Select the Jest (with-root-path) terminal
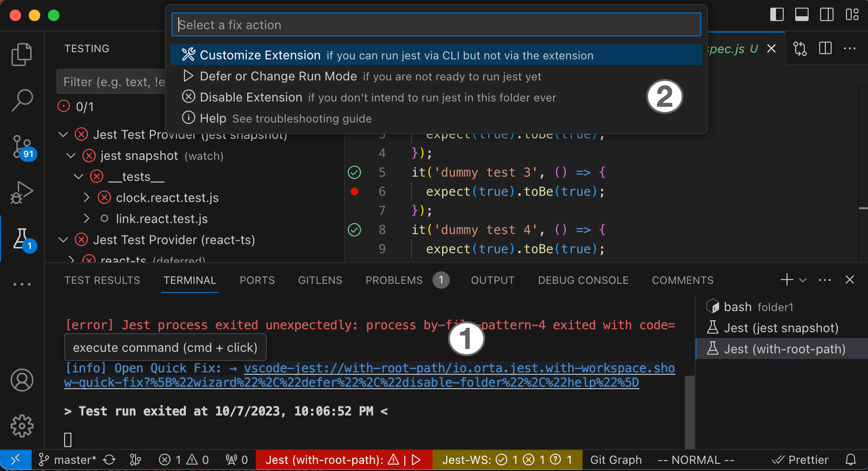Image resolution: width=868 pixels, height=471 pixels. (781, 349)
